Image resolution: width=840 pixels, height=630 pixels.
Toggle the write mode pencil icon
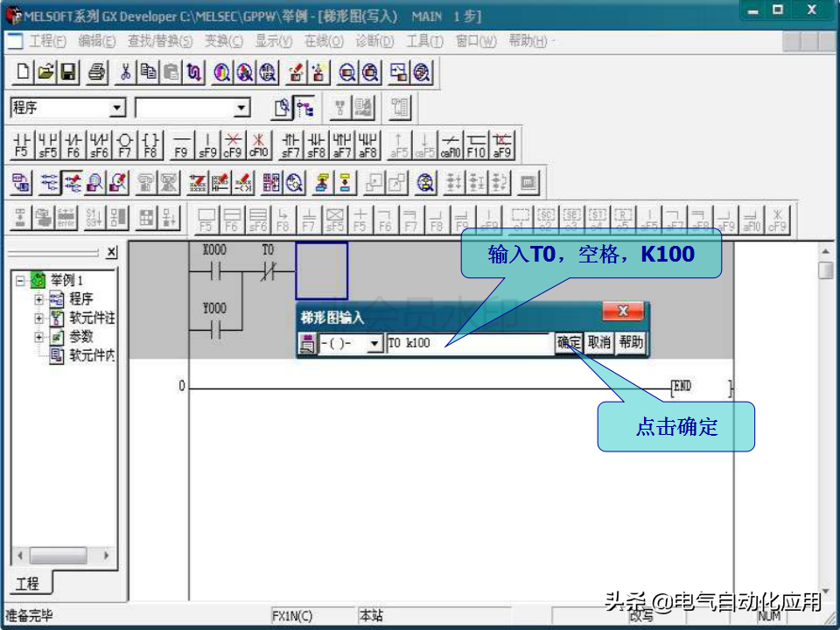pyautogui.click(x=72, y=183)
